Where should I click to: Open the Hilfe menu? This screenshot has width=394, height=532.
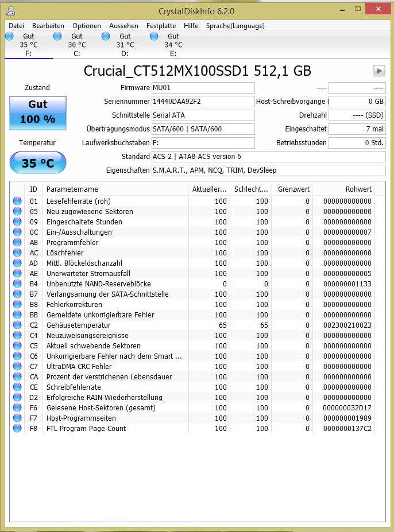coord(191,26)
